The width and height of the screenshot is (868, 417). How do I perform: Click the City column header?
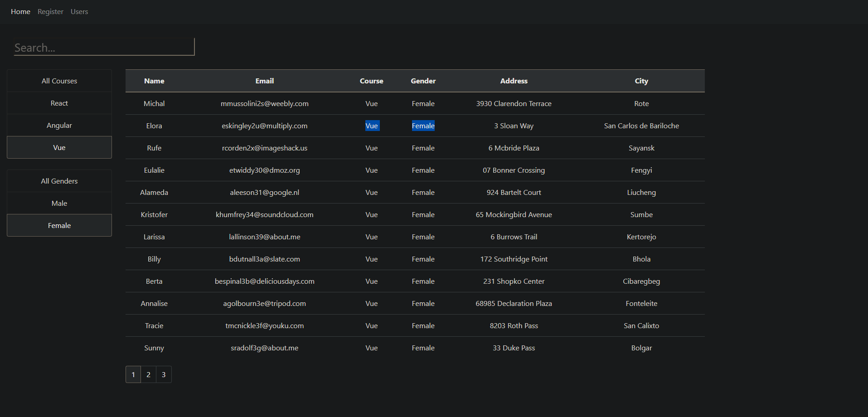(641, 81)
